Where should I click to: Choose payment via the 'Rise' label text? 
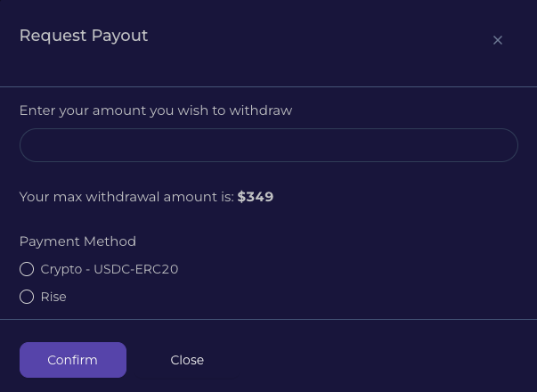(53, 297)
